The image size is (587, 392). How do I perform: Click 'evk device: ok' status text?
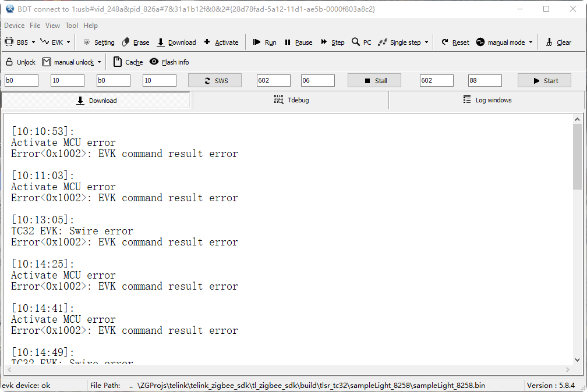[26, 385]
